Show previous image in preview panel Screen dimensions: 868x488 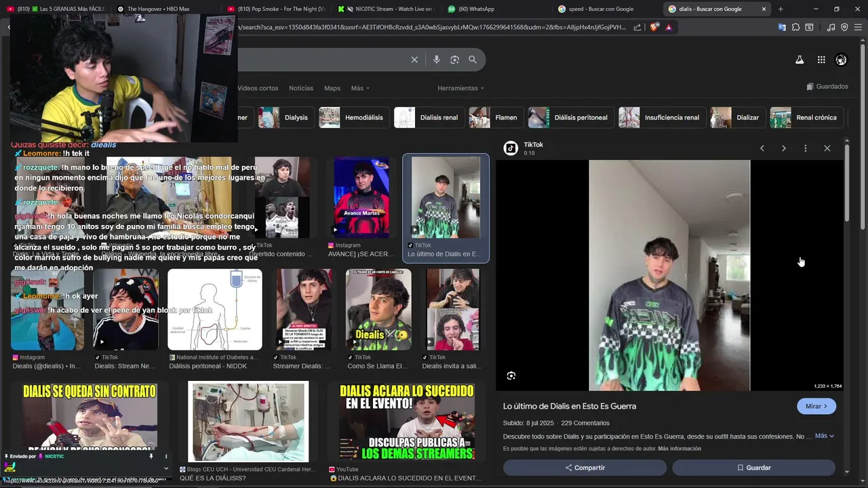(762, 148)
